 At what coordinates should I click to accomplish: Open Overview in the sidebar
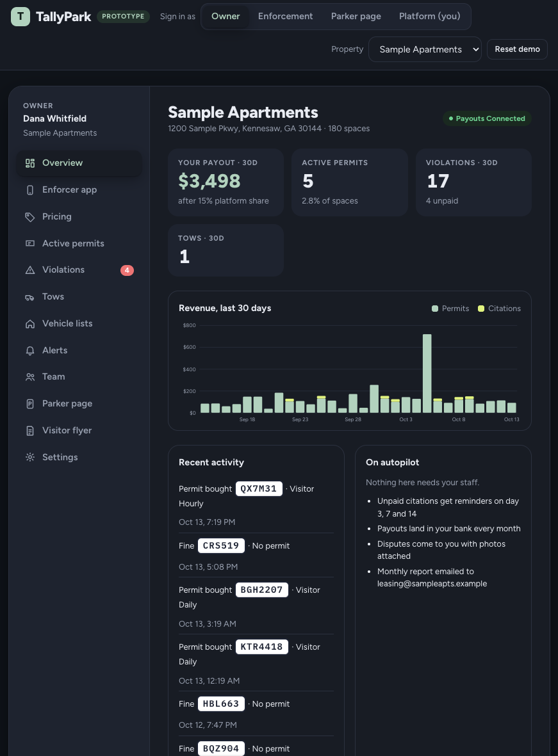(x=79, y=163)
